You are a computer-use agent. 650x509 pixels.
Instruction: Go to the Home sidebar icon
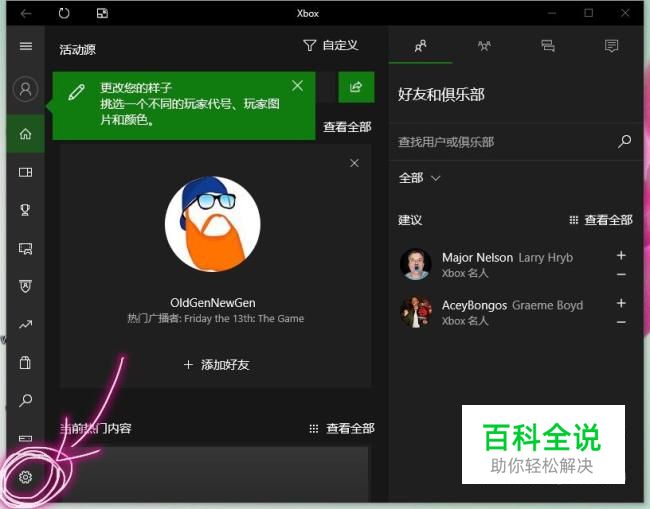(26, 134)
